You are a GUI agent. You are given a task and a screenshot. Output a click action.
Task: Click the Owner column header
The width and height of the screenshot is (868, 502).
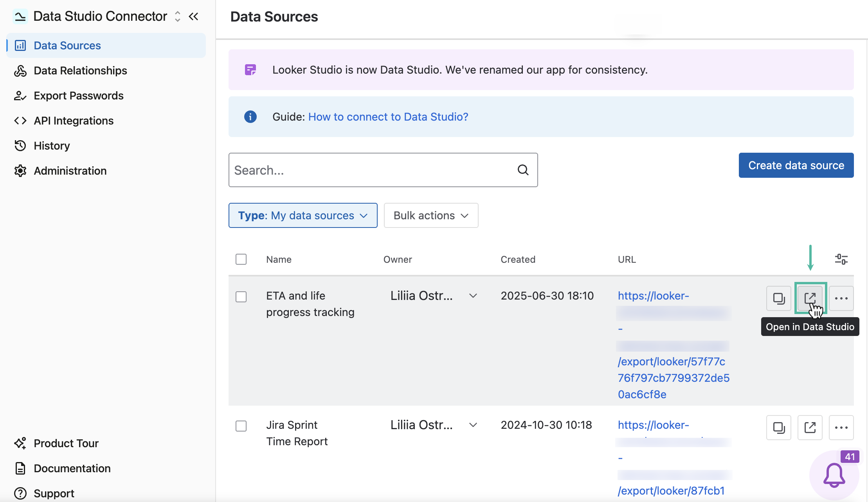(398, 259)
